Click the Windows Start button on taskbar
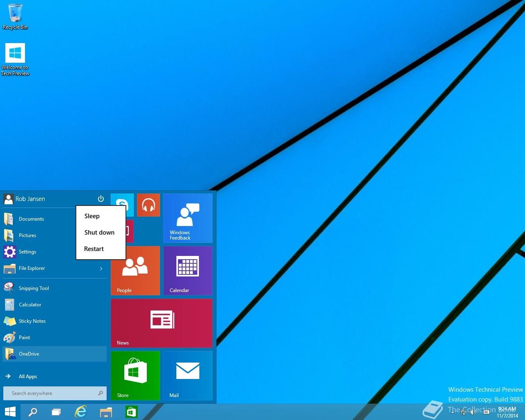525x420 pixels. (x=10, y=412)
